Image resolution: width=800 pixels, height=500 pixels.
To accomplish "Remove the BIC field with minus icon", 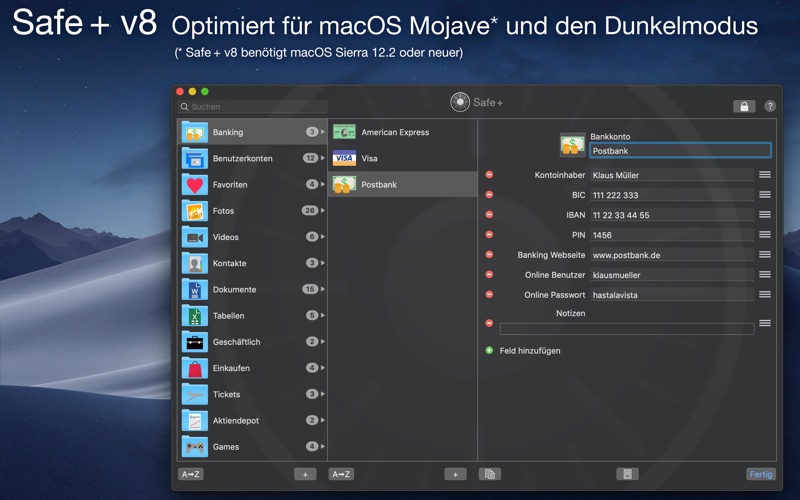I will click(489, 194).
